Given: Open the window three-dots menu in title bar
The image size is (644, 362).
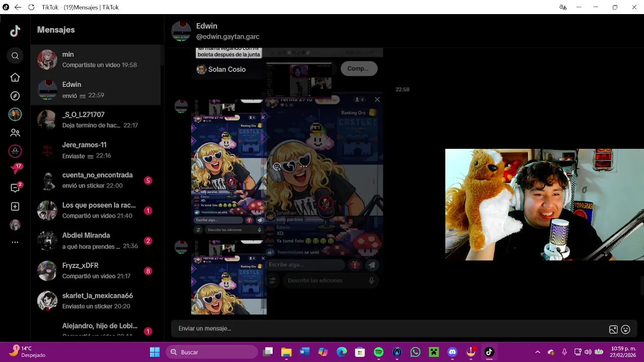Looking at the screenshot, I should click(x=579, y=7).
